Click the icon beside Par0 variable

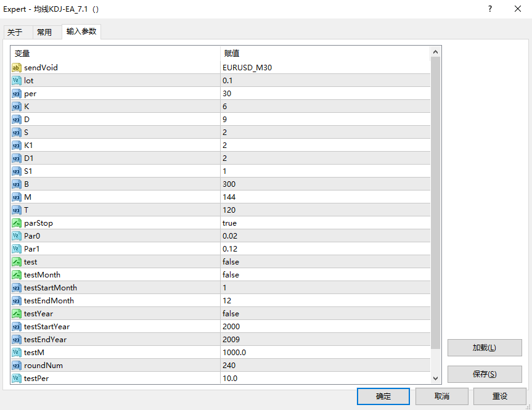[16, 236]
